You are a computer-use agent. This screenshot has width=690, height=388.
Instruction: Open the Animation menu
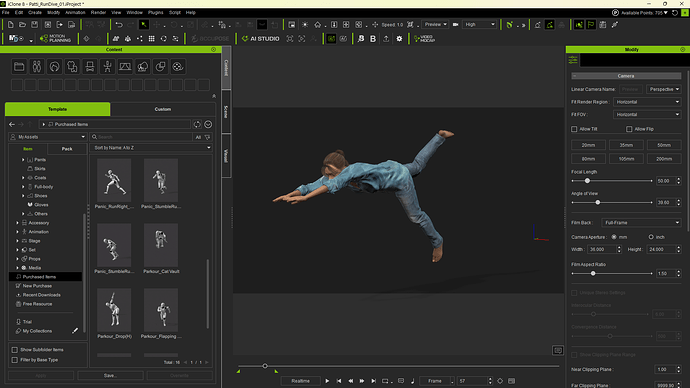tap(75, 12)
